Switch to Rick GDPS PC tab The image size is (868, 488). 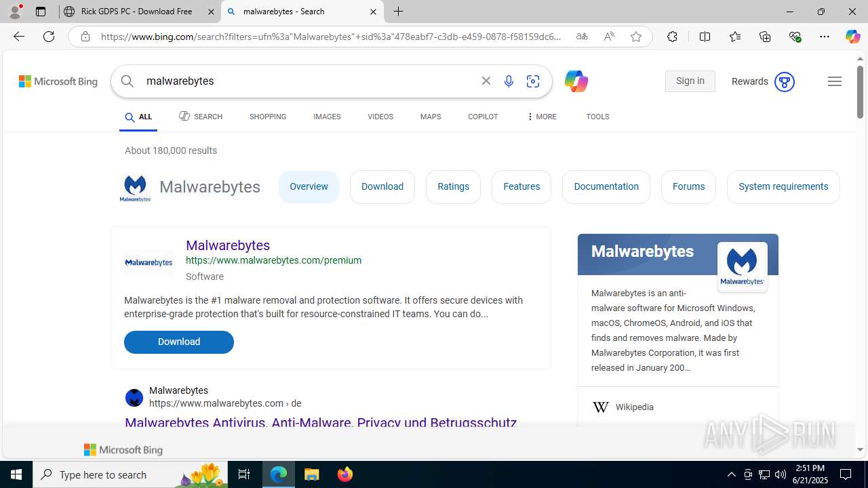(x=140, y=12)
